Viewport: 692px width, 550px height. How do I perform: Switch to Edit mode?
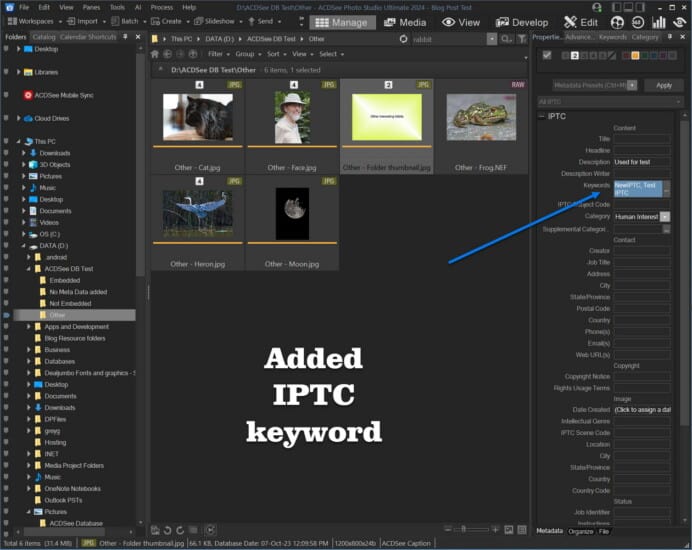click(x=581, y=22)
